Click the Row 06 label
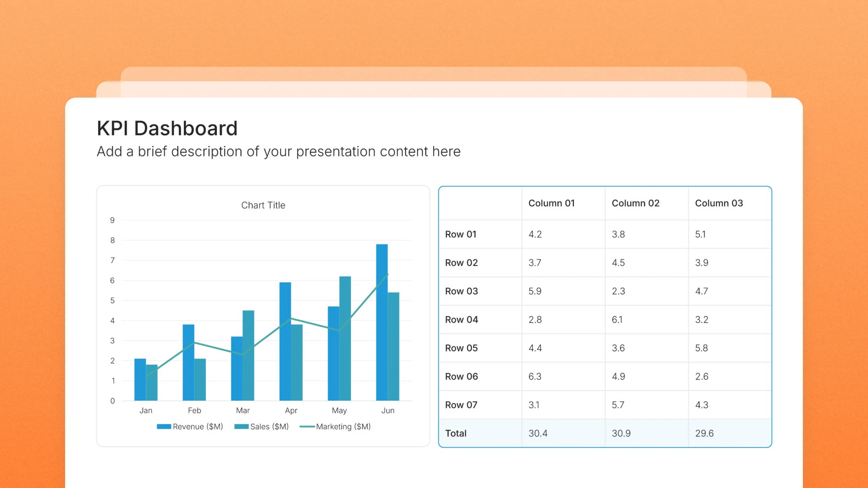 pos(461,377)
